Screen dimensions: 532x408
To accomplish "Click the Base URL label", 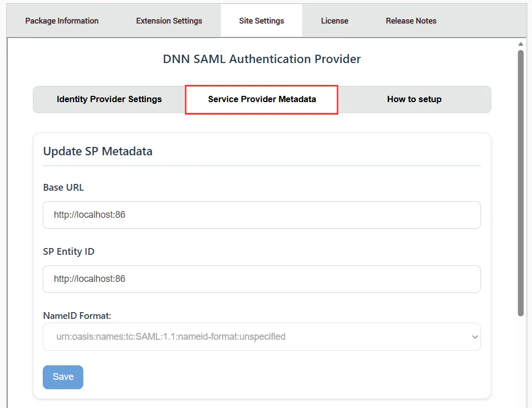I will click(64, 188).
